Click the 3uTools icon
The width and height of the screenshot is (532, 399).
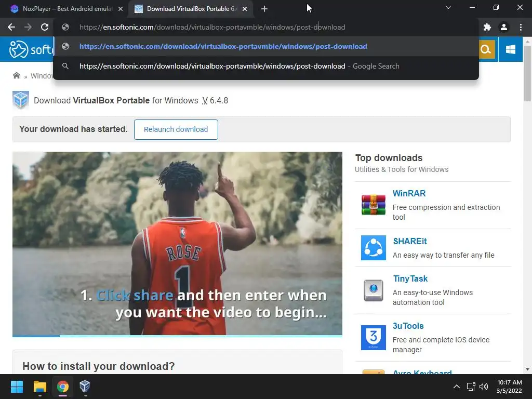(x=373, y=338)
